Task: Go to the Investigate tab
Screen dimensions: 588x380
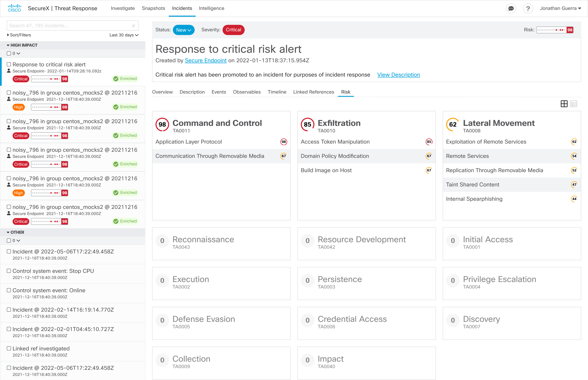Action: tap(123, 8)
